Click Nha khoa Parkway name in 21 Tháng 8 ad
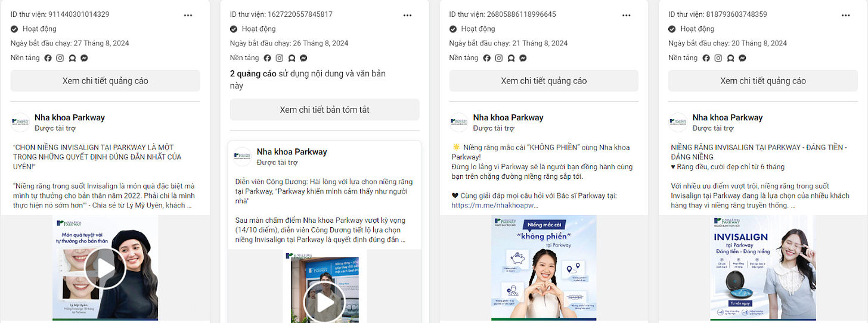Image resolution: width=868 pixels, height=323 pixels. click(509, 117)
